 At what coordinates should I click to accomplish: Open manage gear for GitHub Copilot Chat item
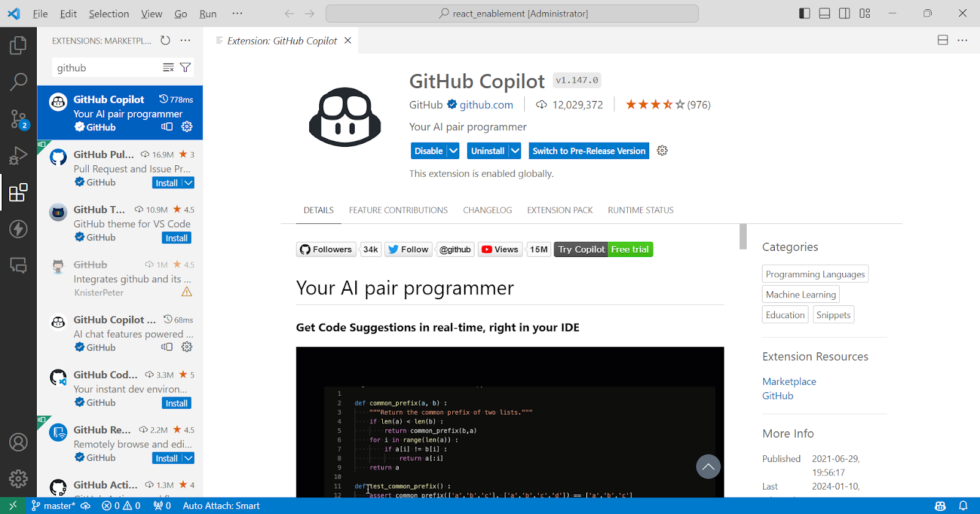click(187, 347)
